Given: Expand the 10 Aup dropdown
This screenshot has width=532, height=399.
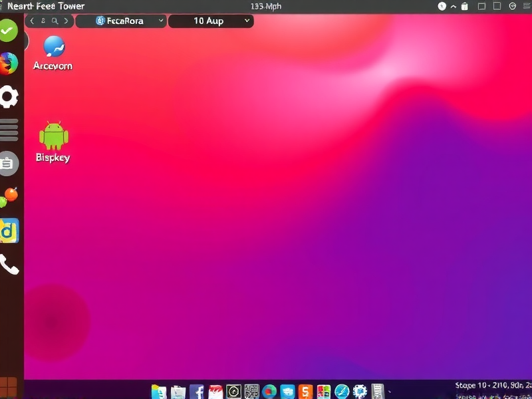Looking at the screenshot, I should [x=209, y=21].
